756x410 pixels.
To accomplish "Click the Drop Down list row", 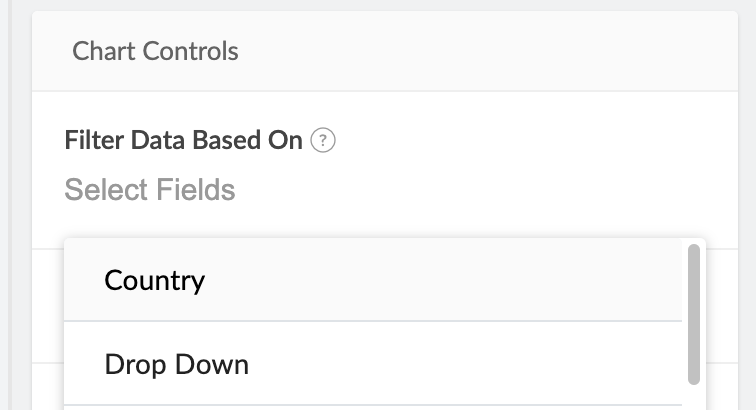I will [372, 365].
